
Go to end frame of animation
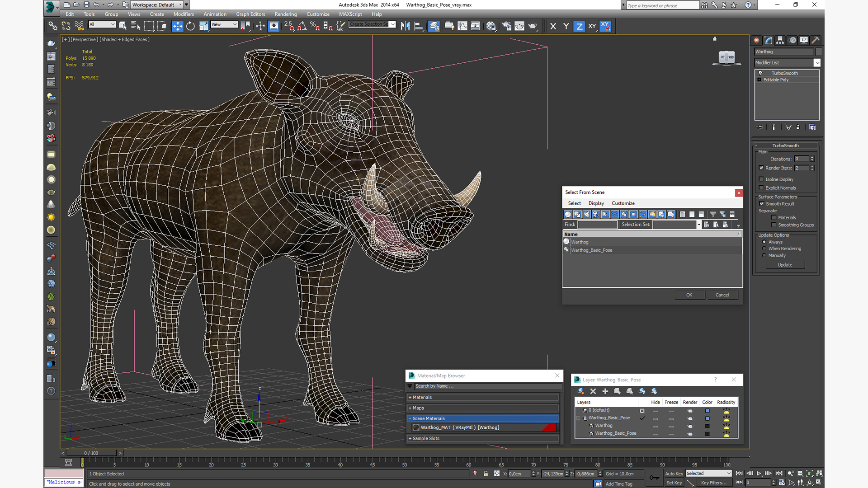(x=779, y=474)
